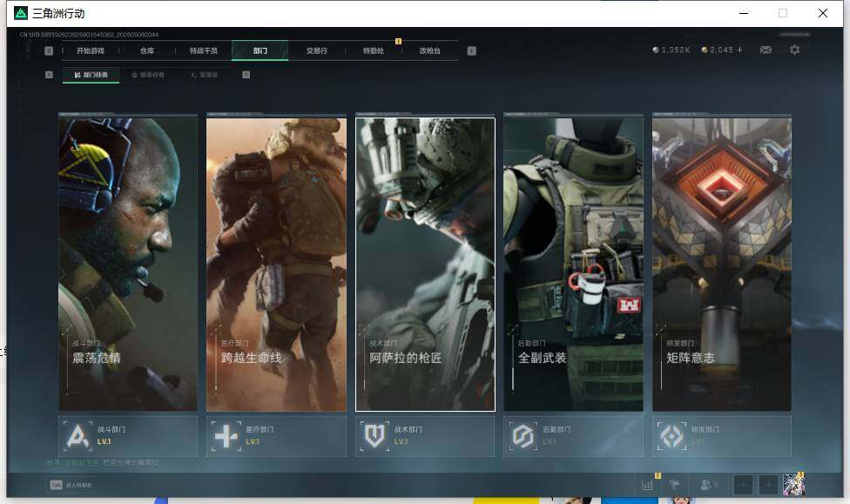Select the 战术部门 LV.1 label
The width and height of the screenshot is (850, 504).
point(401,441)
